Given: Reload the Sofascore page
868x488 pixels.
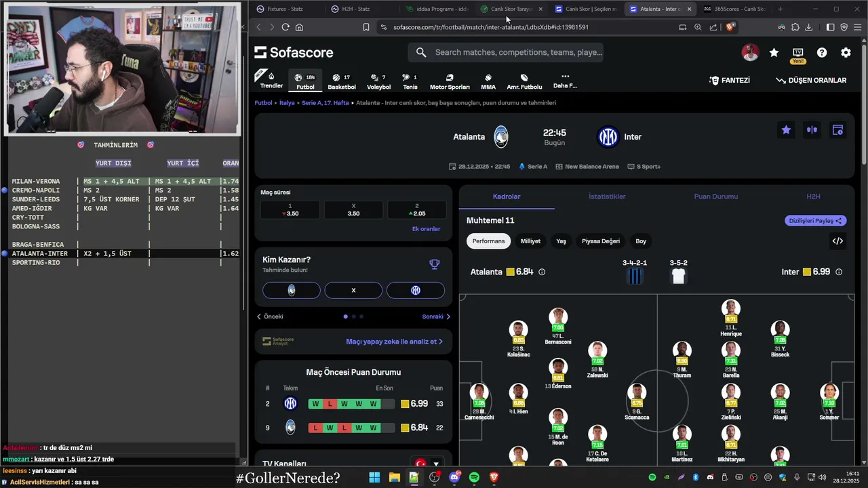Looking at the screenshot, I should (285, 27).
